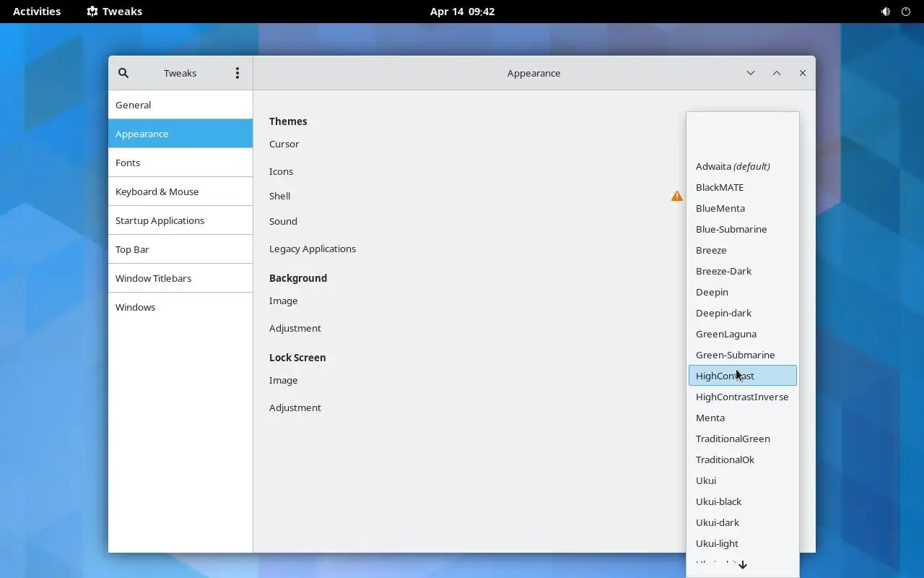This screenshot has height=578, width=924.
Task: Choose the Menta theme
Action: (743, 418)
